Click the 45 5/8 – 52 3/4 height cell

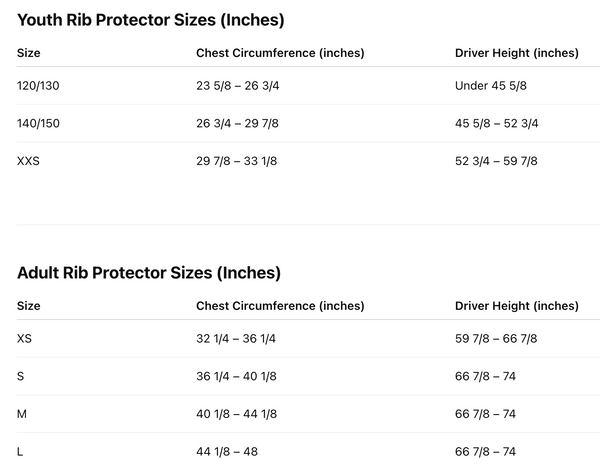coord(496,123)
